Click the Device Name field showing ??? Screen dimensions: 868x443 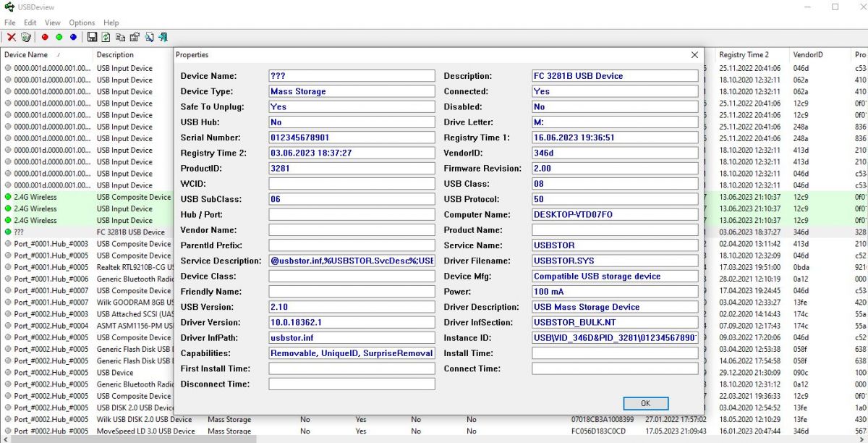click(352, 76)
